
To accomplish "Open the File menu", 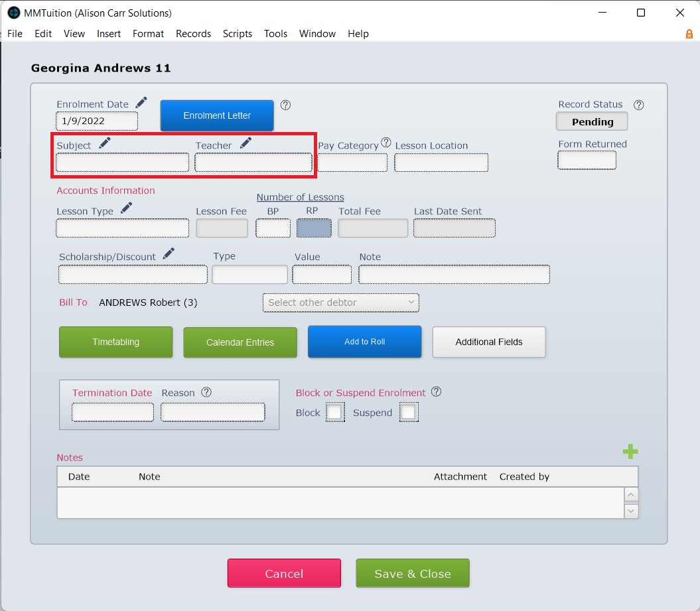I will 15,34.
